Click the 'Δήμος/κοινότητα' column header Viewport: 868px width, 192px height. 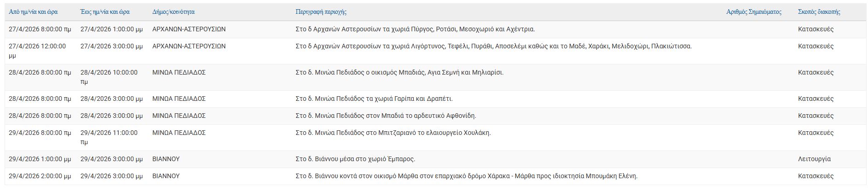point(173,12)
